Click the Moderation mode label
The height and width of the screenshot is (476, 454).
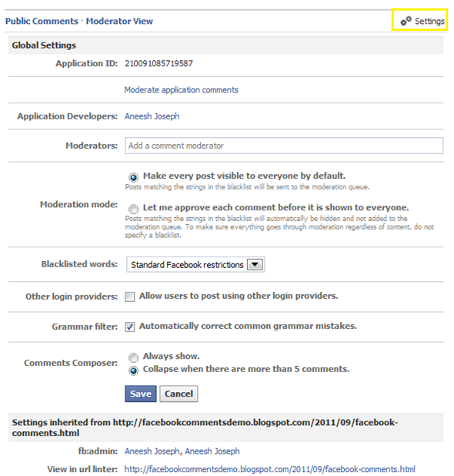(78, 205)
